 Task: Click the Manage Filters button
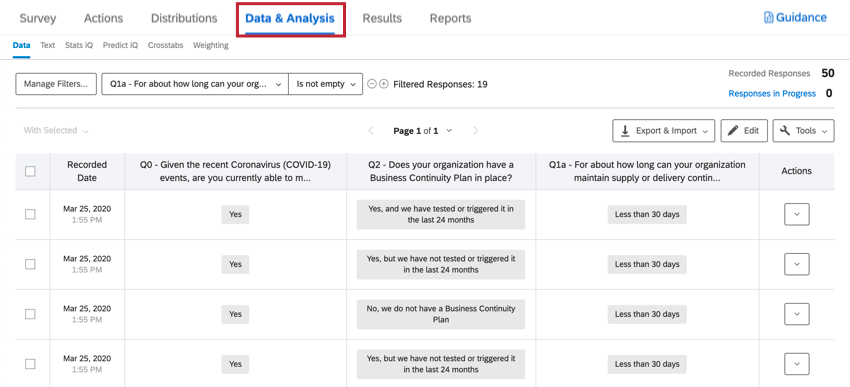(x=56, y=84)
